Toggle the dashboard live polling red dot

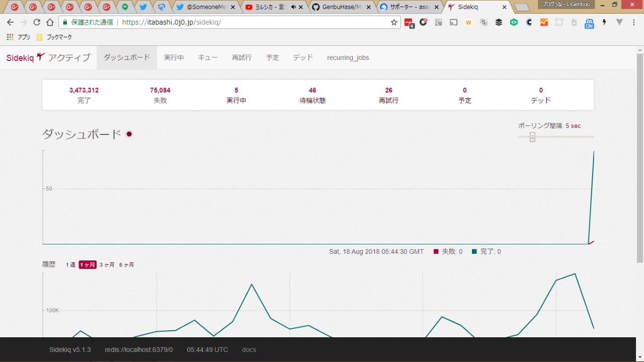[x=129, y=134]
